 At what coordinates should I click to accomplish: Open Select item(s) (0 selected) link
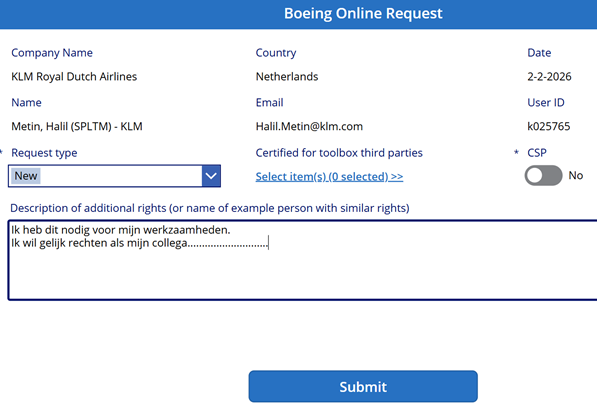pos(329,177)
